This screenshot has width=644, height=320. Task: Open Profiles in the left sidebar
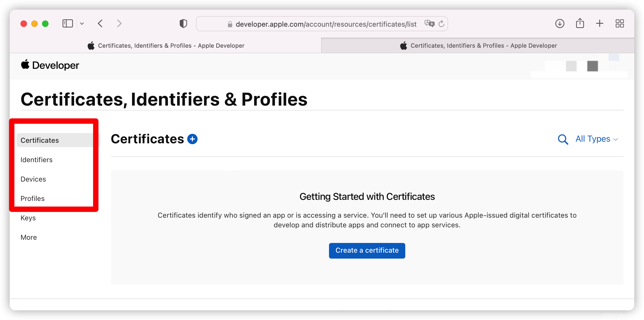pos(33,199)
